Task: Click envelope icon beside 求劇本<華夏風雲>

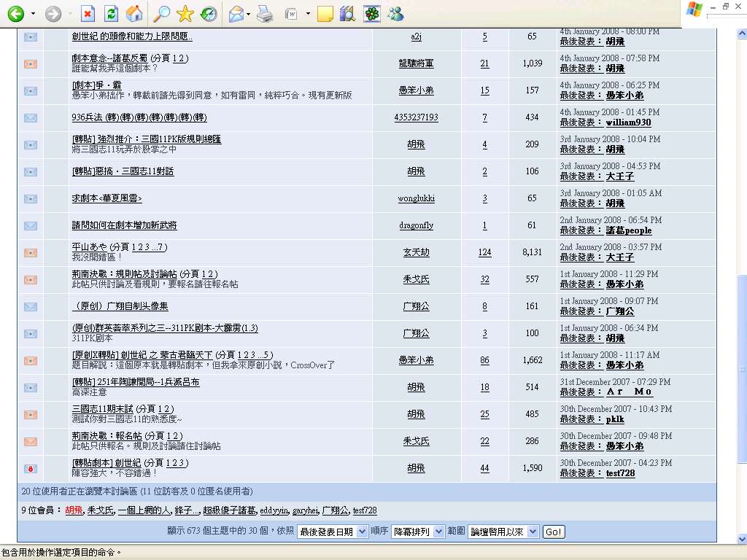Action: (x=31, y=198)
